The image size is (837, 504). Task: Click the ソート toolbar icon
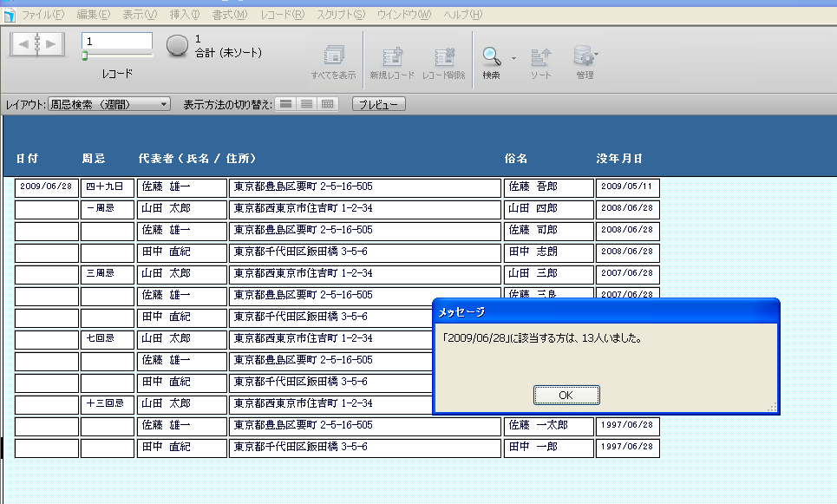(x=540, y=56)
